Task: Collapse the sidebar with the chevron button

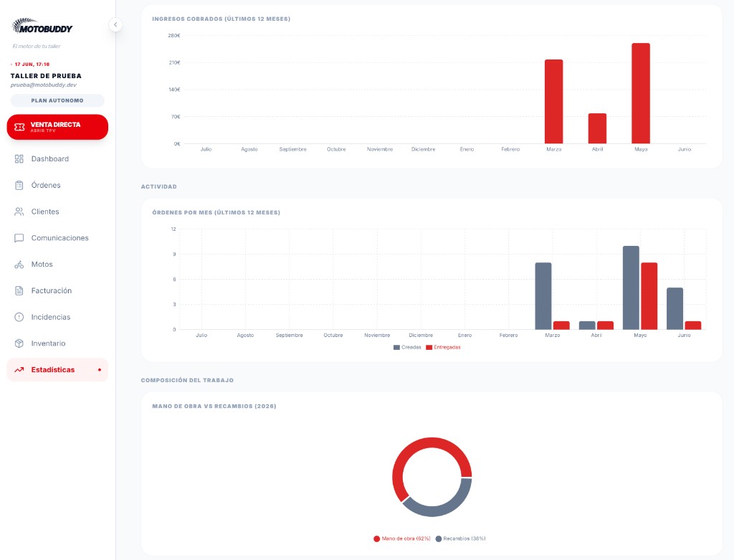Action: point(115,24)
